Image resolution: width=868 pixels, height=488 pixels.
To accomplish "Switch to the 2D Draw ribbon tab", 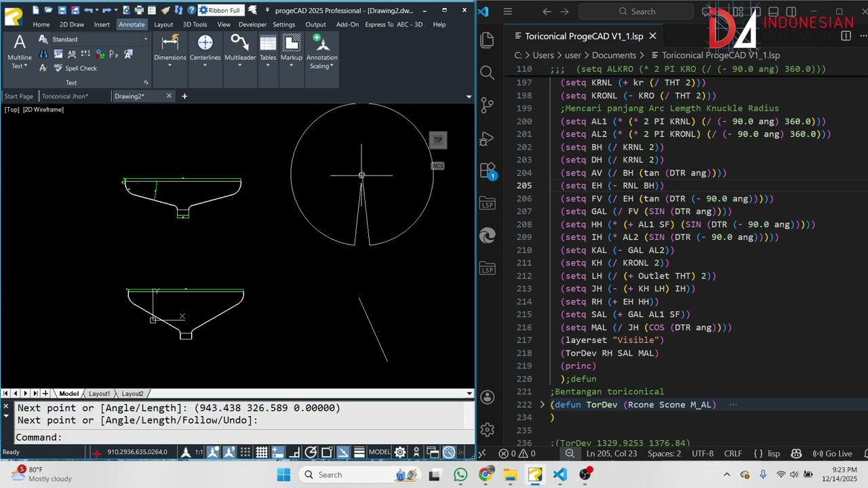I will coord(72,24).
